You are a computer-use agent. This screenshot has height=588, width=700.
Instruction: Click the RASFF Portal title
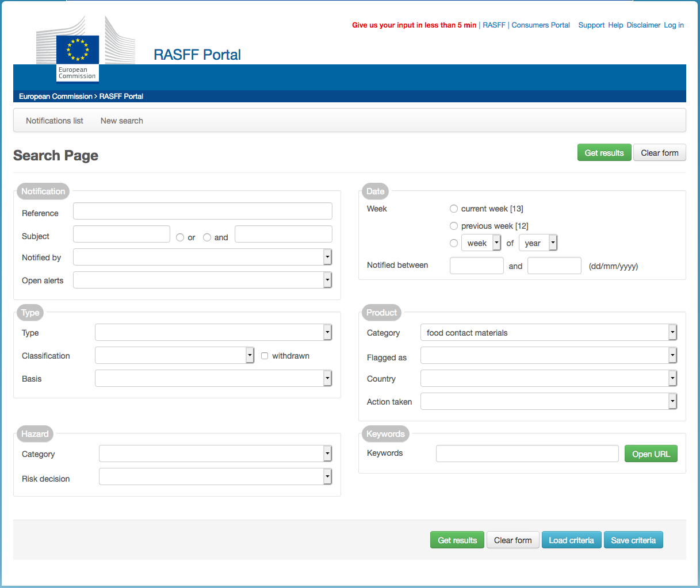pyautogui.click(x=197, y=55)
